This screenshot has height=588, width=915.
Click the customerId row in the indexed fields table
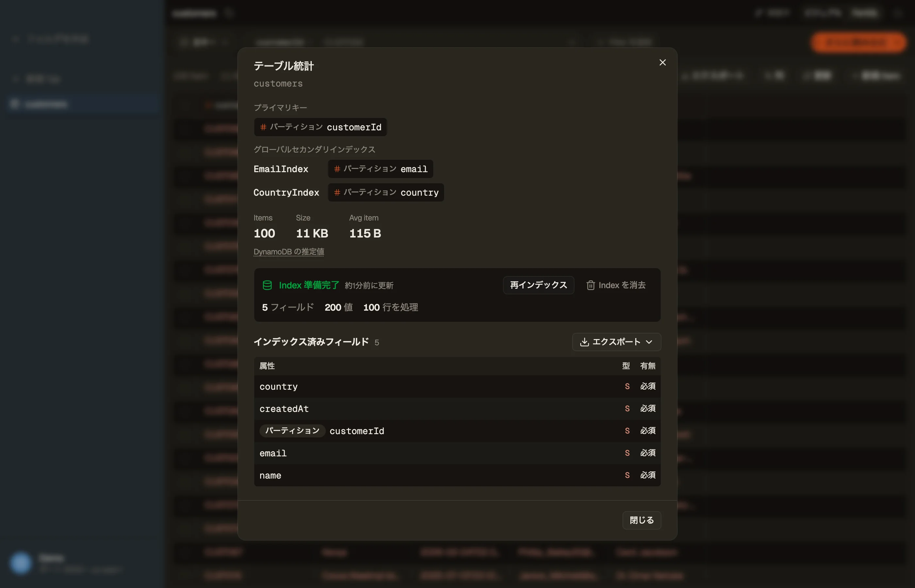[x=457, y=431]
